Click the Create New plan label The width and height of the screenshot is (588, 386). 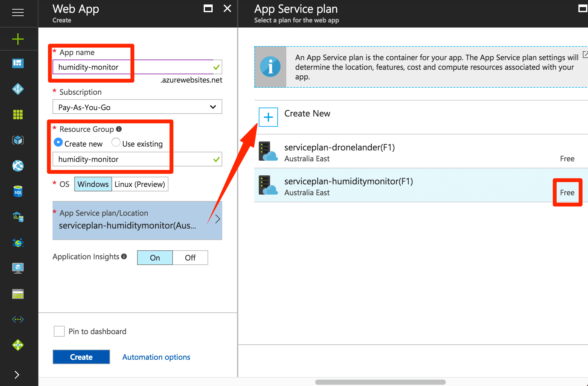pyautogui.click(x=307, y=114)
